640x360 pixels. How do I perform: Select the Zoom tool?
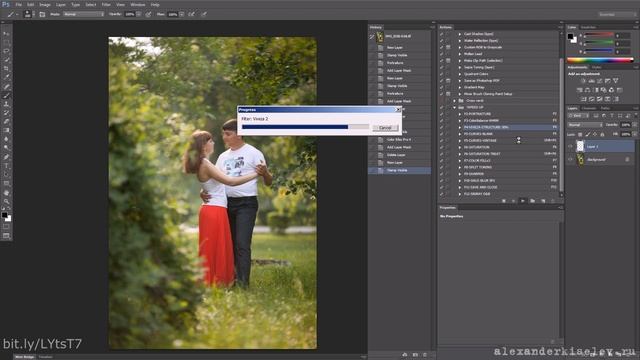[6, 201]
